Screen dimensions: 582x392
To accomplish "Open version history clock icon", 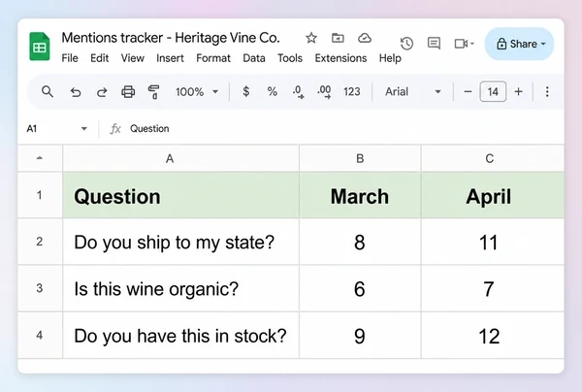I will tap(406, 44).
